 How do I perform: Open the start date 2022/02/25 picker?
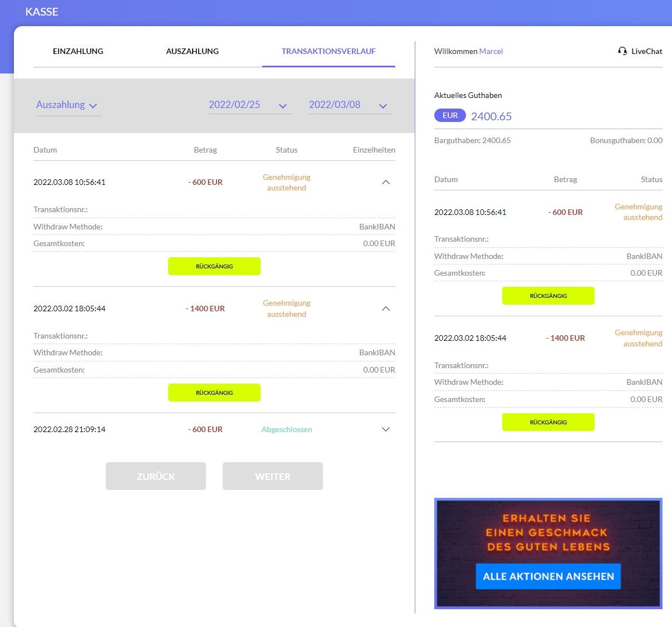coord(249,105)
